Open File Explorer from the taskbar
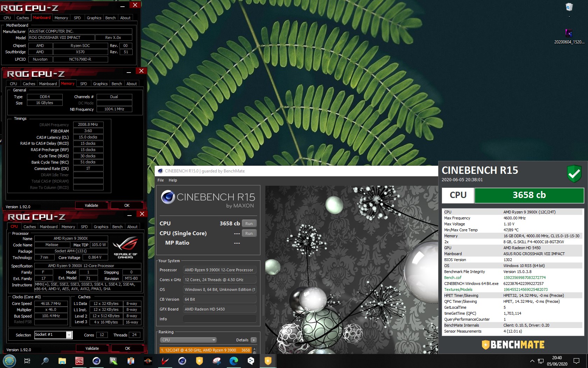The image size is (588, 368). pos(62,361)
